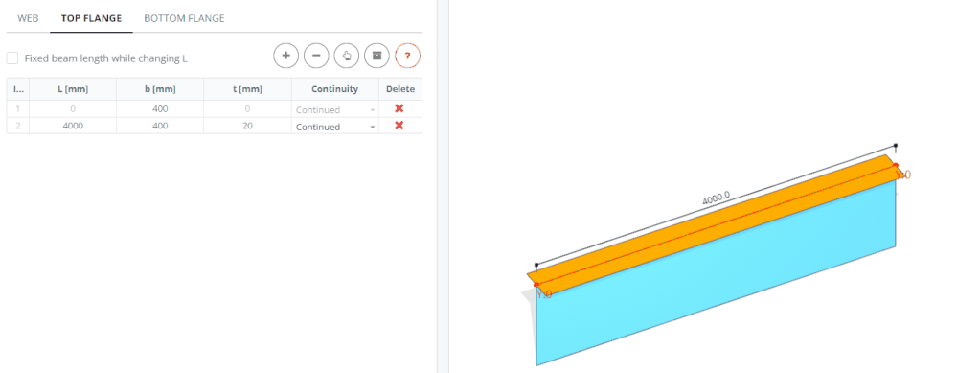This screenshot has height=373, width=980.
Task: Open the Continuity dropdown in row 1
Action: (x=335, y=109)
